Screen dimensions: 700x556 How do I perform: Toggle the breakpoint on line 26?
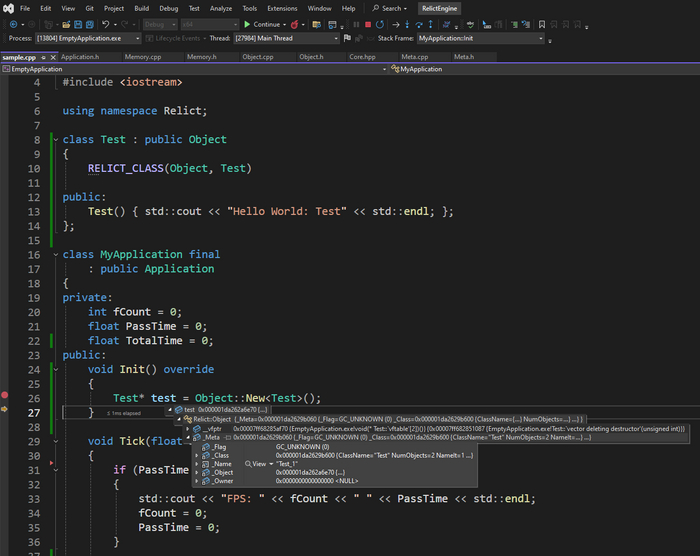point(5,397)
